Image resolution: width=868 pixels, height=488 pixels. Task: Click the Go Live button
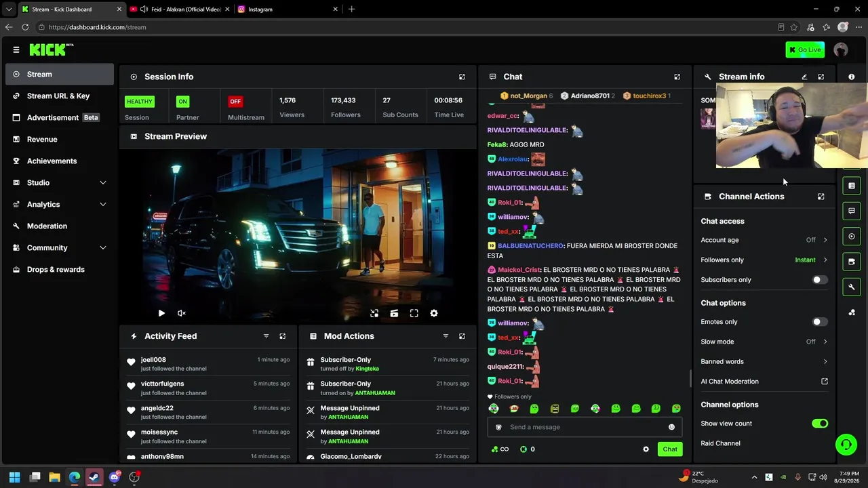pyautogui.click(x=805, y=49)
